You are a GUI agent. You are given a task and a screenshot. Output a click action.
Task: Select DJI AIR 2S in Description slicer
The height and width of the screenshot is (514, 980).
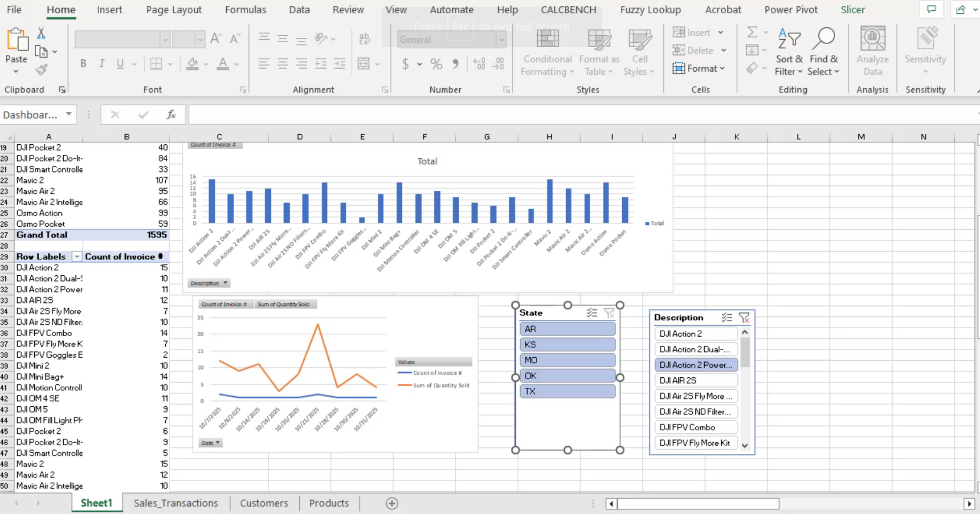click(695, 380)
